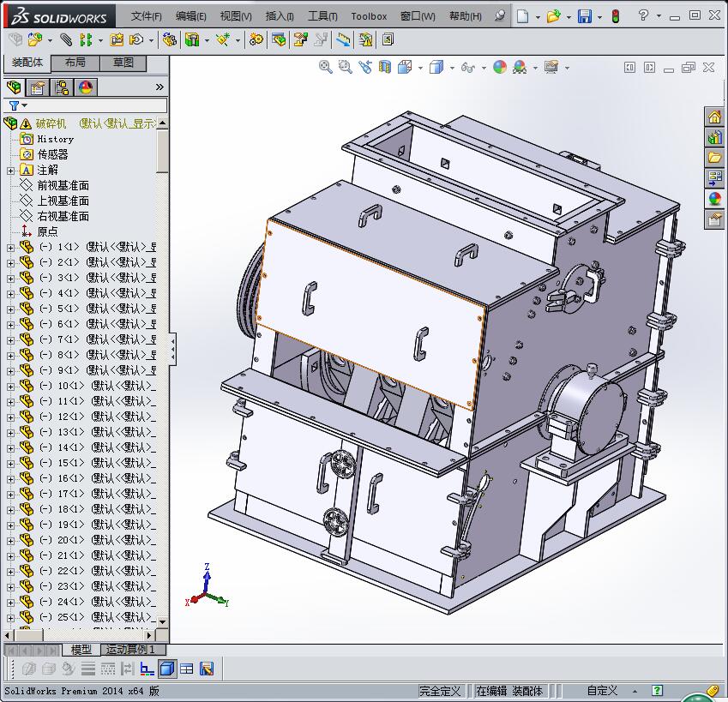This screenshot has height=702, width=728.
Task: Open the Linear Component Pattern dropdown arrow
Action: [100, 41]
